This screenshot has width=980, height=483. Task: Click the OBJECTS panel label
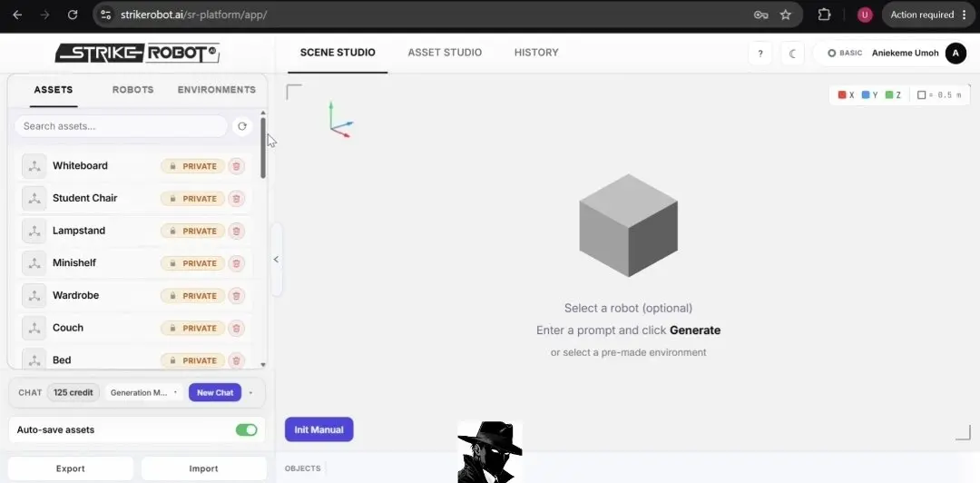point(302,468)
